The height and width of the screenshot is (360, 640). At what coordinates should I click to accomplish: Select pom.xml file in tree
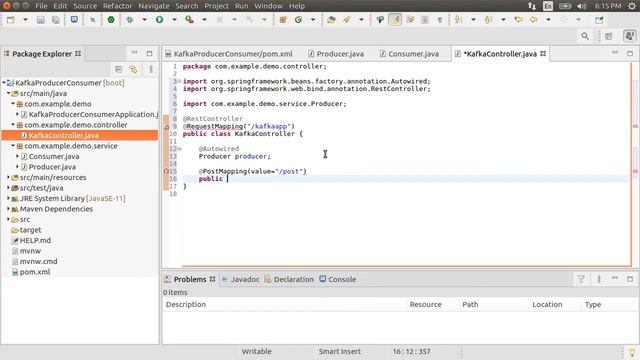(35, 272)
